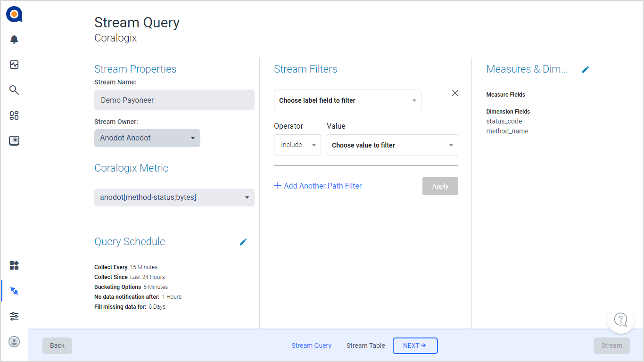Click Bucketing Options 5 Minutes text
644x362 pixels.
click(x=131, y=287)
